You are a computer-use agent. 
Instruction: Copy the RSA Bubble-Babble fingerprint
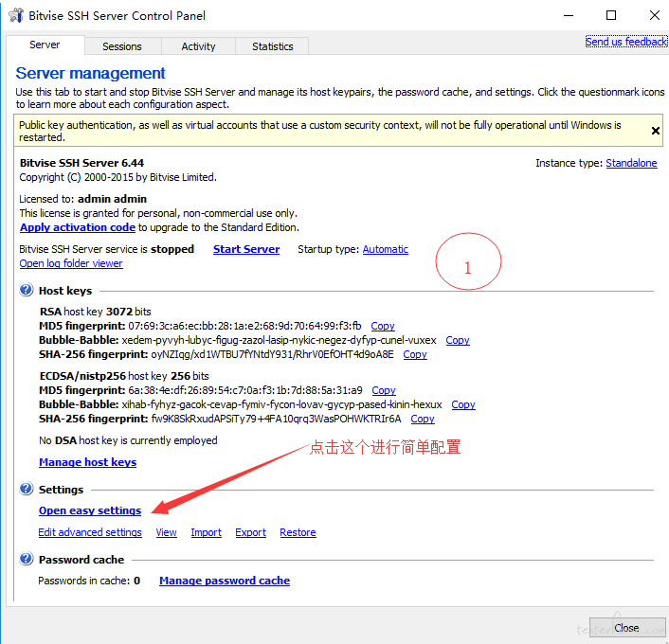tap(458, 340)
